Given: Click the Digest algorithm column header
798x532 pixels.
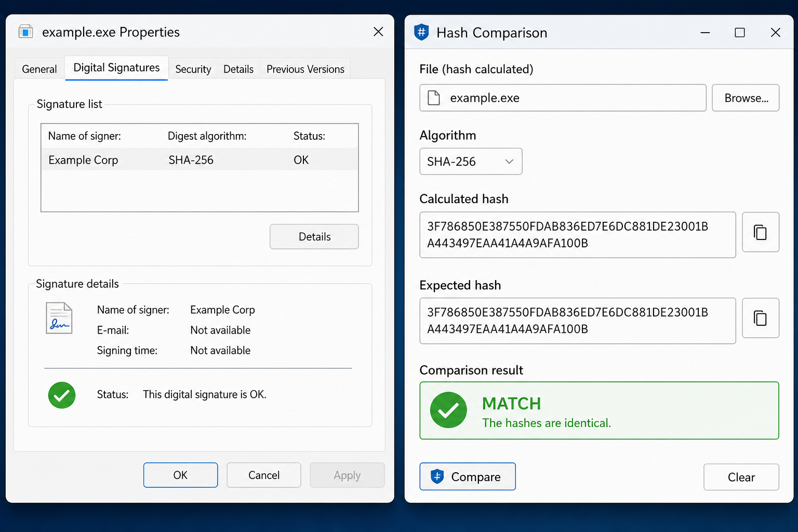Looking at the screenshot, I should 207,136.
